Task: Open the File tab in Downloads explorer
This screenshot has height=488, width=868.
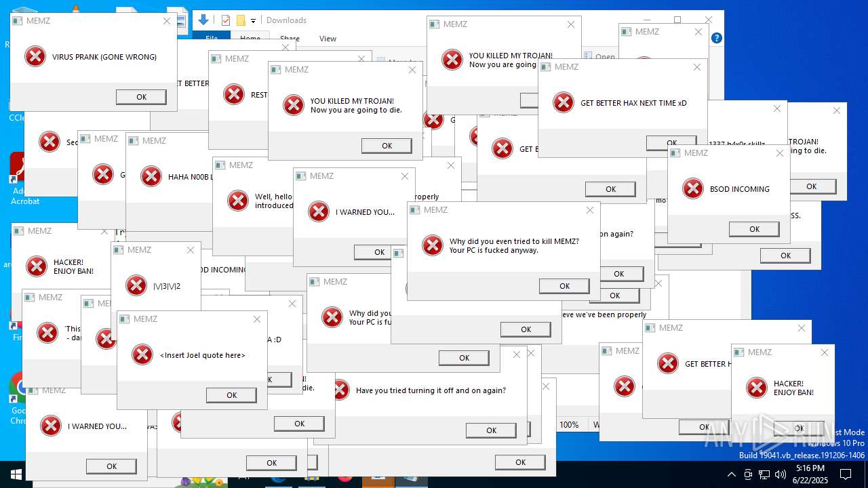Action: coord(212,39)
